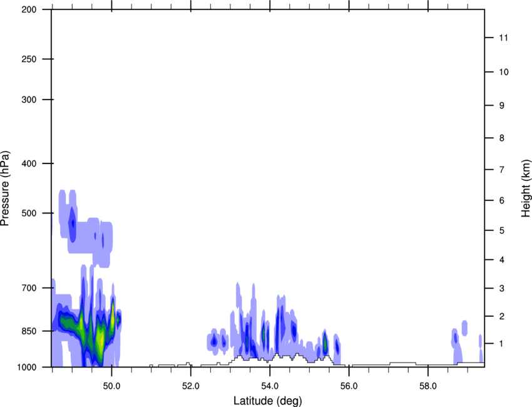Click the Height (km) axis title

tap(526, 188)
